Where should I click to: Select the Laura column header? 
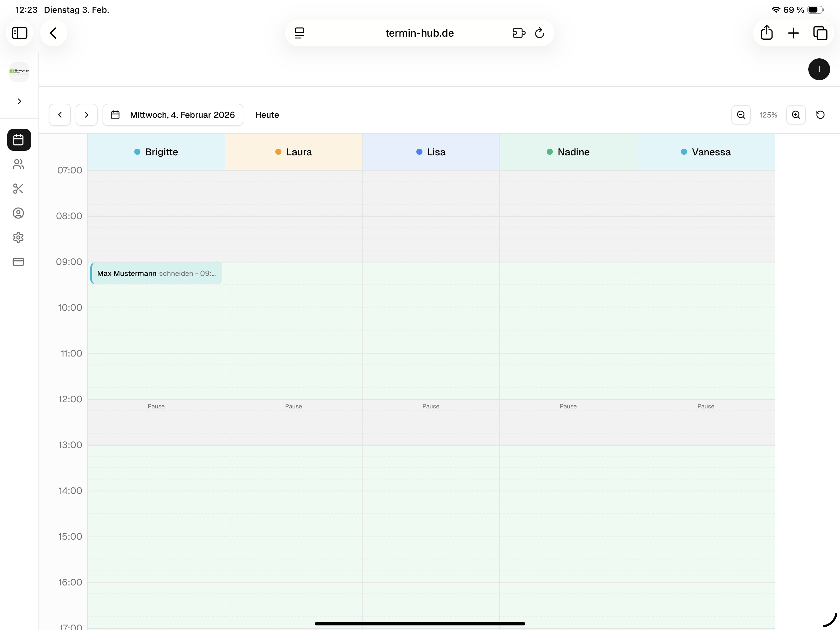pos(294,152)
